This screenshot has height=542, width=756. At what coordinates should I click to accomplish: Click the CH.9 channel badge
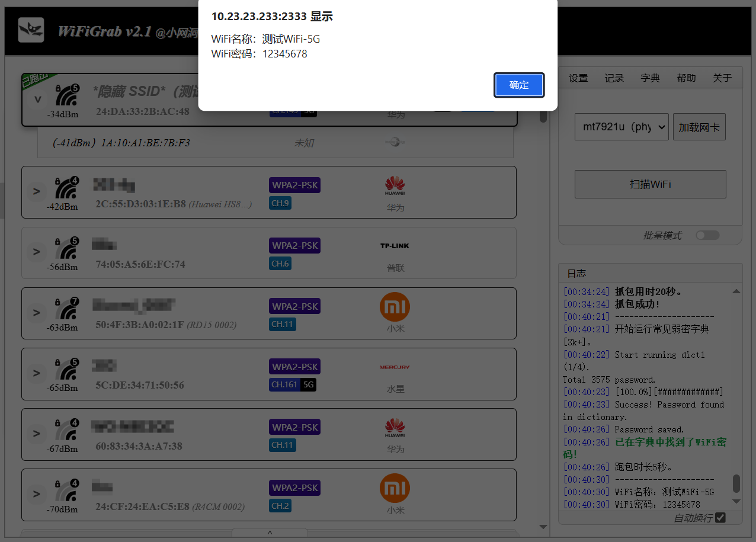click(x=280, y=203)
